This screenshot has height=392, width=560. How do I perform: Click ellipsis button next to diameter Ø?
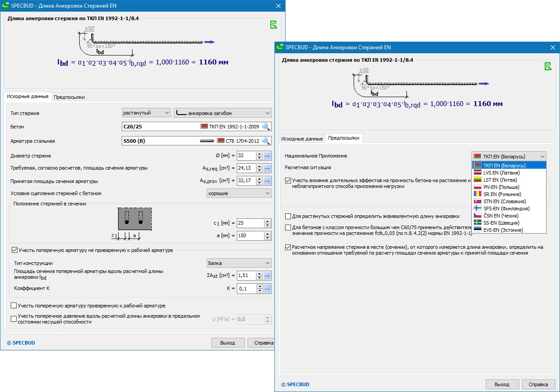[267, 156]
